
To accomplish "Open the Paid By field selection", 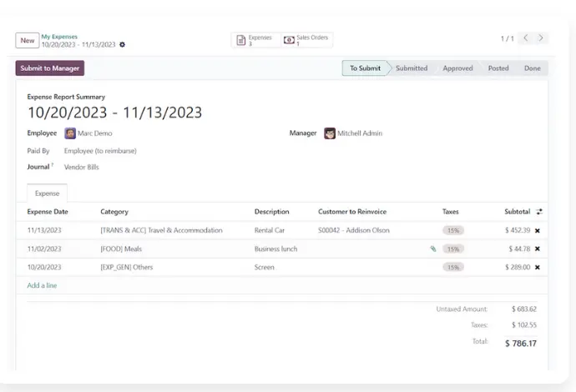I will coord(100,151).
